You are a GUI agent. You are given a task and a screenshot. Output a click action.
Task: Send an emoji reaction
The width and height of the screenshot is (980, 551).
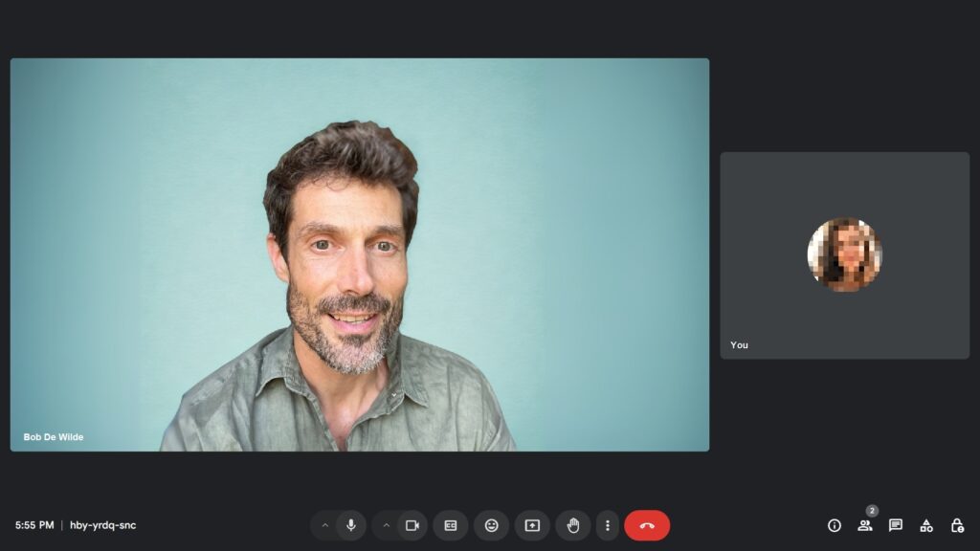[x=491, y=525]
